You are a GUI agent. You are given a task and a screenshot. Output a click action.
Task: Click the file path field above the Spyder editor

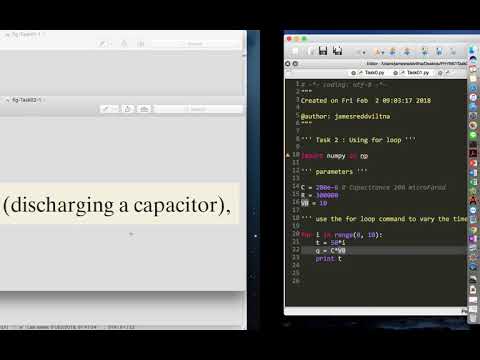click(x=417, y=63)
